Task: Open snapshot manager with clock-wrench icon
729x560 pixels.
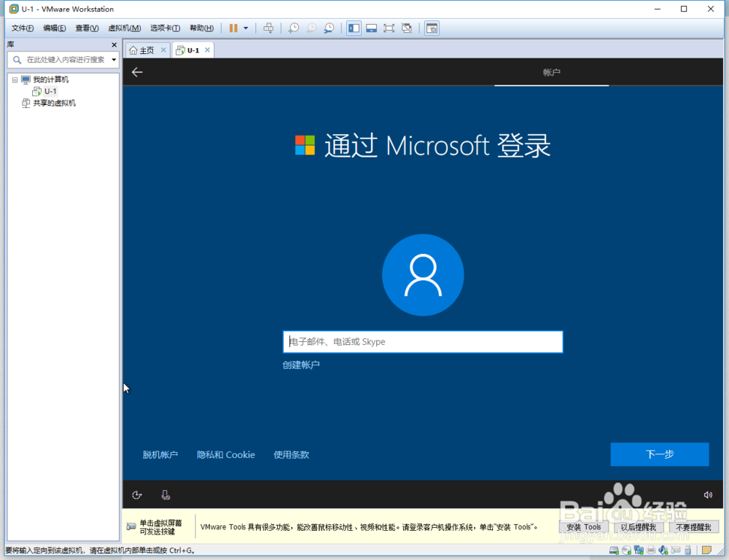Action: coord(329,28)
